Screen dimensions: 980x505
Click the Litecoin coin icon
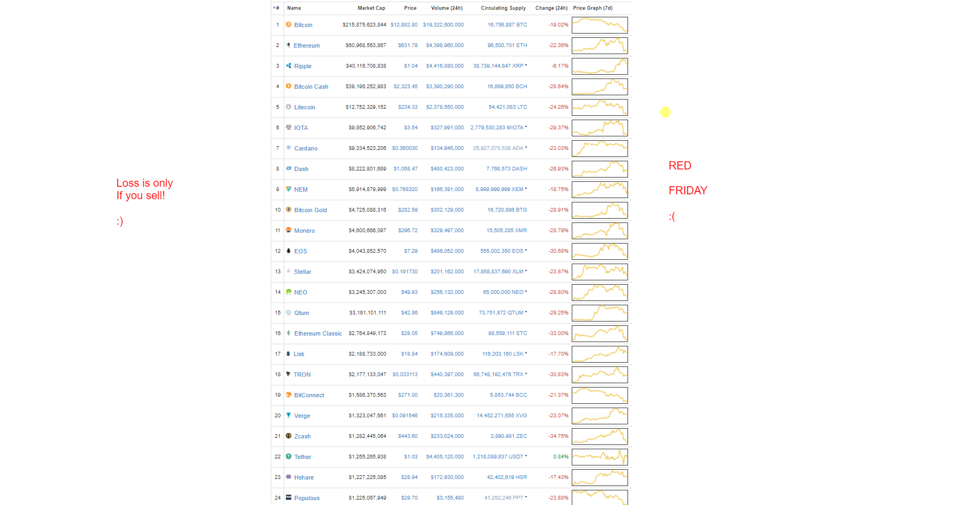click(x=289, y=107)
